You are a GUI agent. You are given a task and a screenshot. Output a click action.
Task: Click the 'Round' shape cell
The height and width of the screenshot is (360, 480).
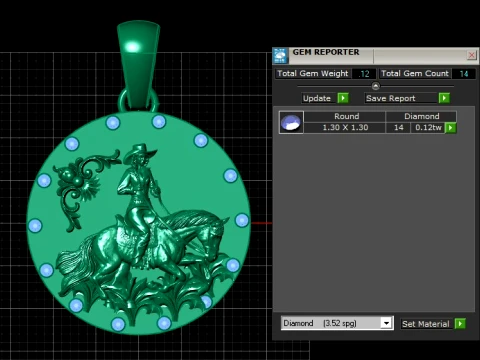coord(345,116)
